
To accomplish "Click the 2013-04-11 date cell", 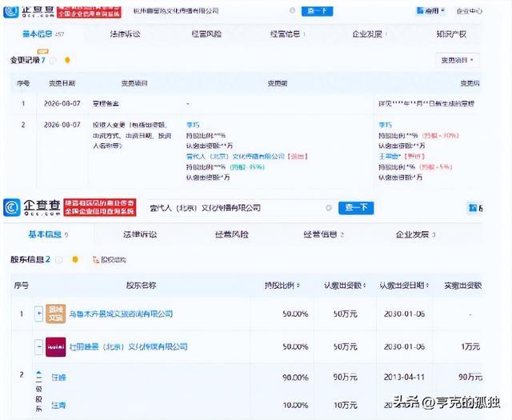I will [x=404, y=378].
